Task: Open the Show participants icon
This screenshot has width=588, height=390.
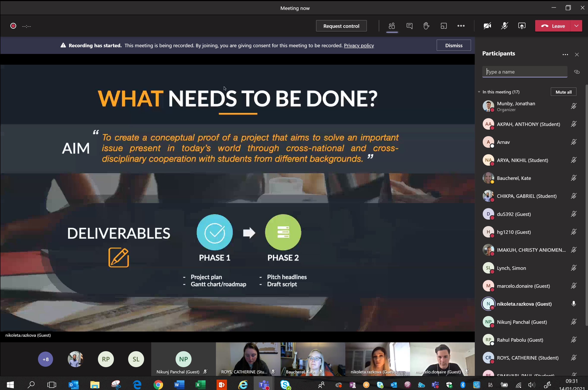Action: (x=392, y=26)
